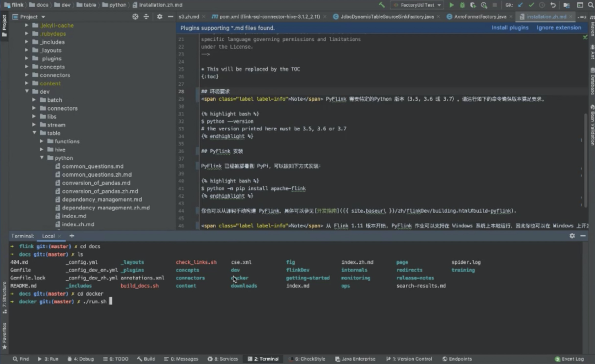
Task: Click collapse all icon in Project panel
Action: [x=146, y=17]
